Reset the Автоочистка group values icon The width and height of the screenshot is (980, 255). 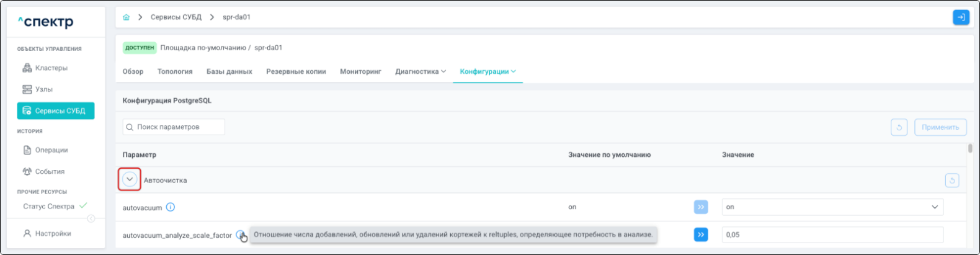(951, 181)
